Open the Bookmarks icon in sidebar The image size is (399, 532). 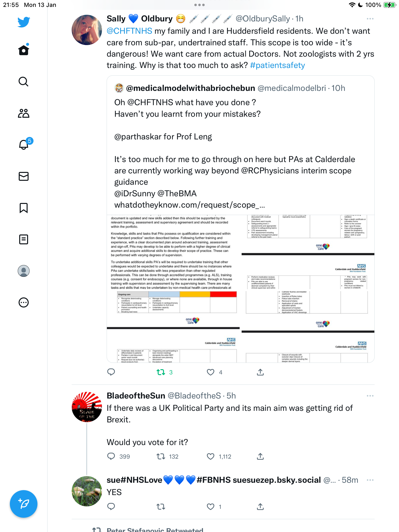click(24, 208)
